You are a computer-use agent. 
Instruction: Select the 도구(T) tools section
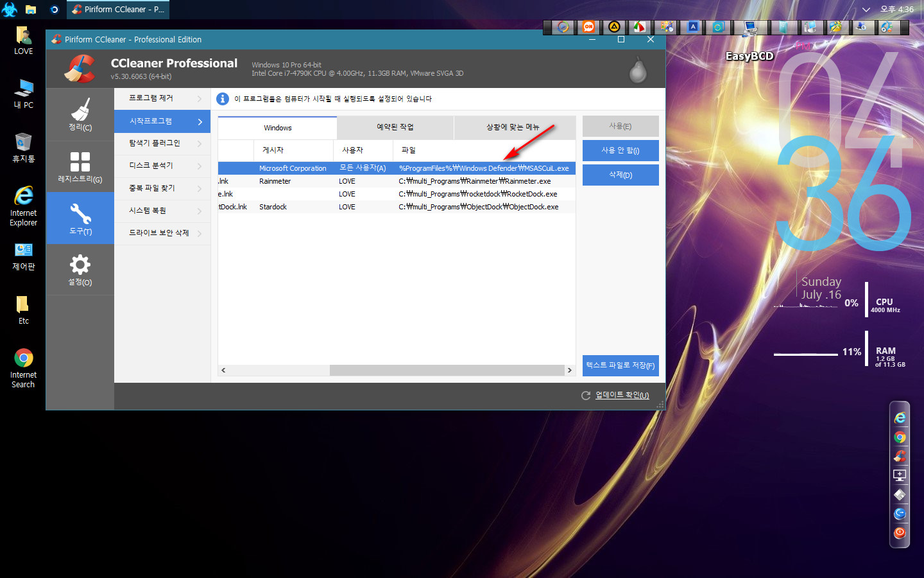(80, 219)
